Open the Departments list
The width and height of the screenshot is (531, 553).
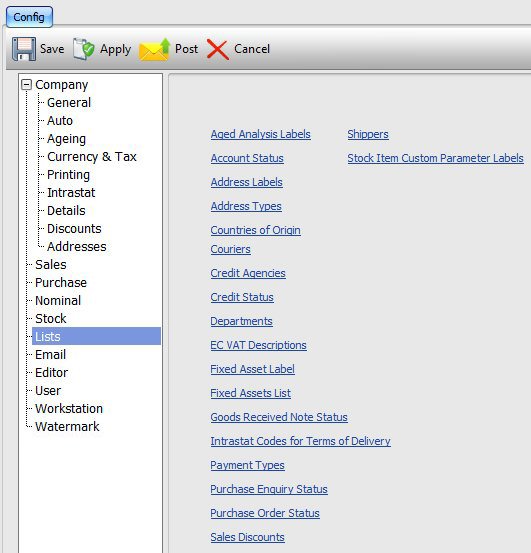[x=242, y=321]
